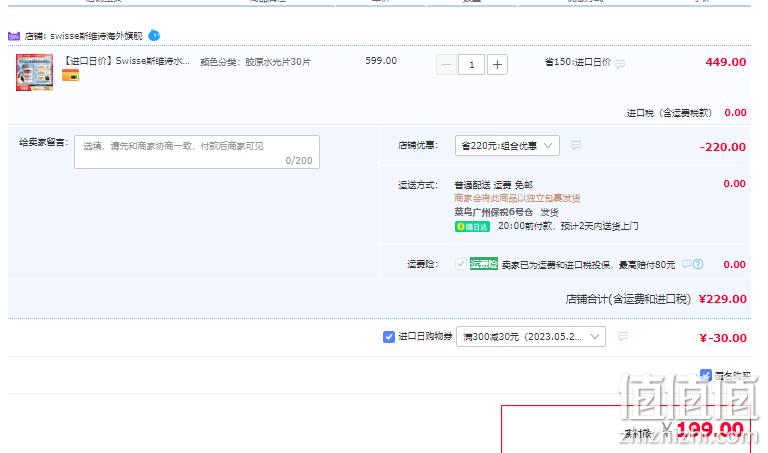Click the 599.00 unit price
Viewport: 768px width, 453px height.
[x=381, y=61]
